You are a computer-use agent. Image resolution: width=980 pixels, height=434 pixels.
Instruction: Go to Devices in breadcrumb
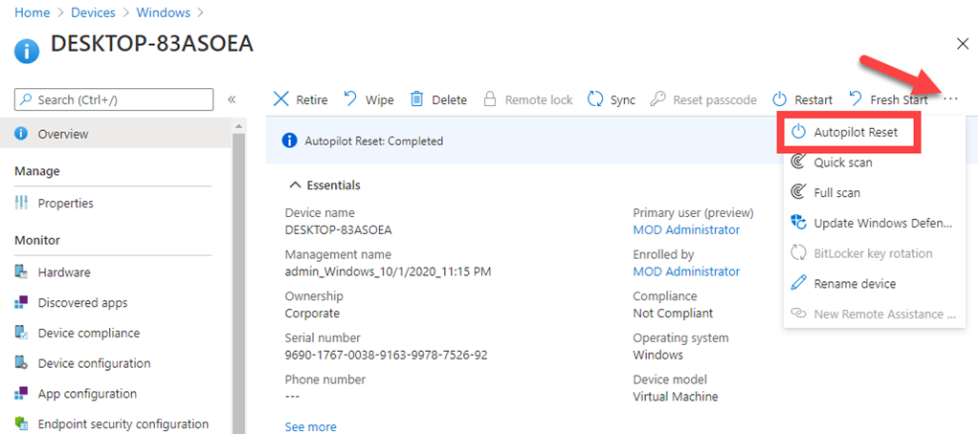pyautogui.click(x=94, y=12)
